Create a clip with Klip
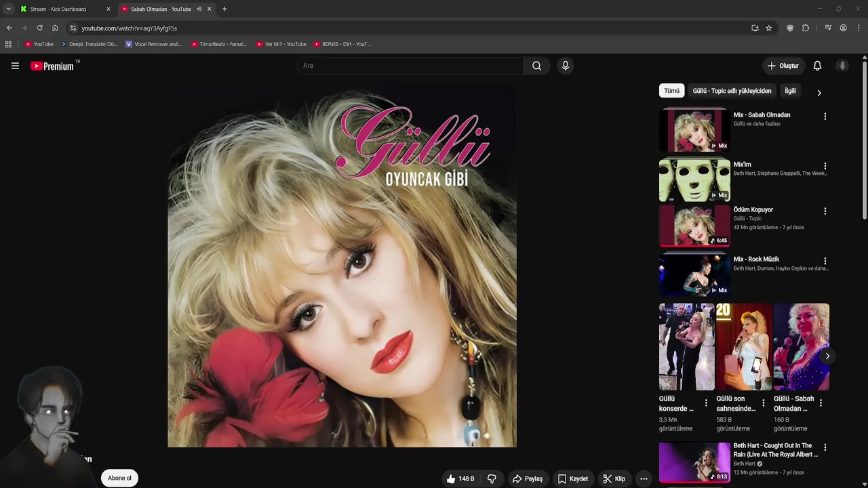This screenshot has height=488, width=868. tap(614, 479)
